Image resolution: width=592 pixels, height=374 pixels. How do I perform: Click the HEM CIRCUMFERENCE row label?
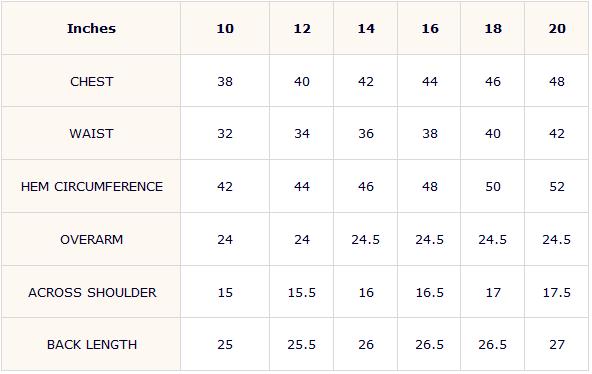pos(92,186)
